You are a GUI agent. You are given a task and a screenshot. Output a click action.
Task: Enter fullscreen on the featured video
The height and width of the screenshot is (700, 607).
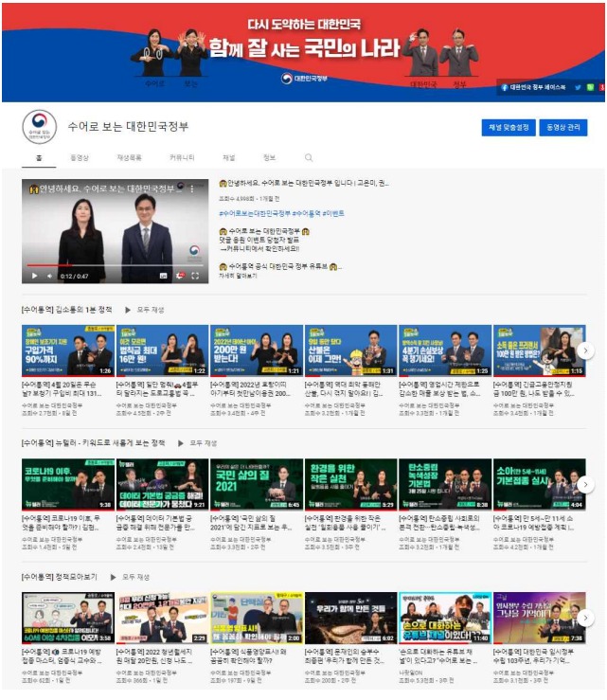click(x=196, y=276)
